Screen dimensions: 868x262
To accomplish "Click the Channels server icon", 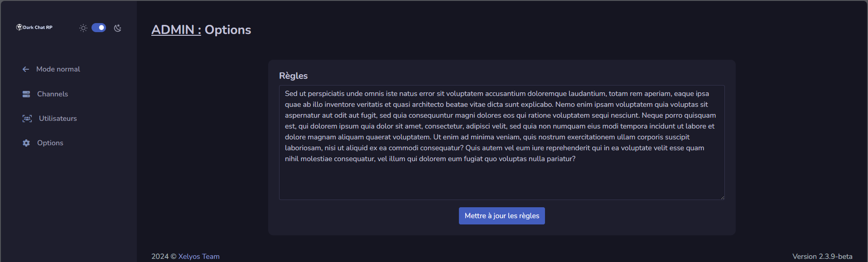I will point(26,94).
